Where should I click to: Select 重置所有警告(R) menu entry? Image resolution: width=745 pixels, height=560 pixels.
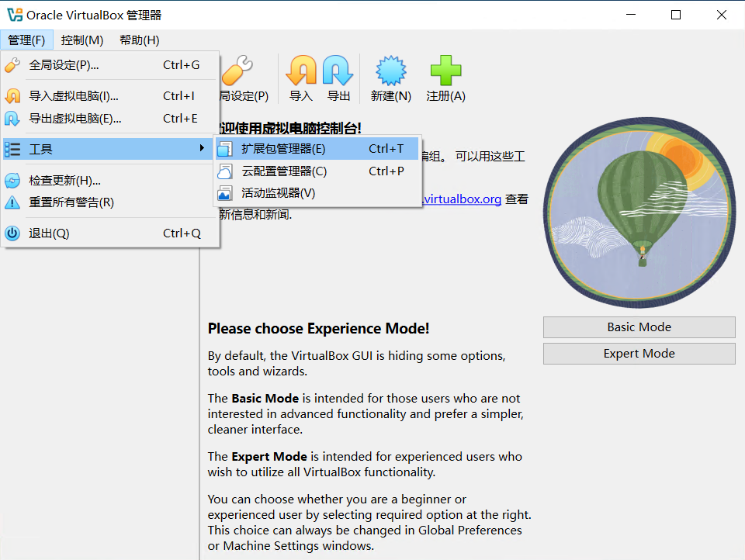[109, 202]
